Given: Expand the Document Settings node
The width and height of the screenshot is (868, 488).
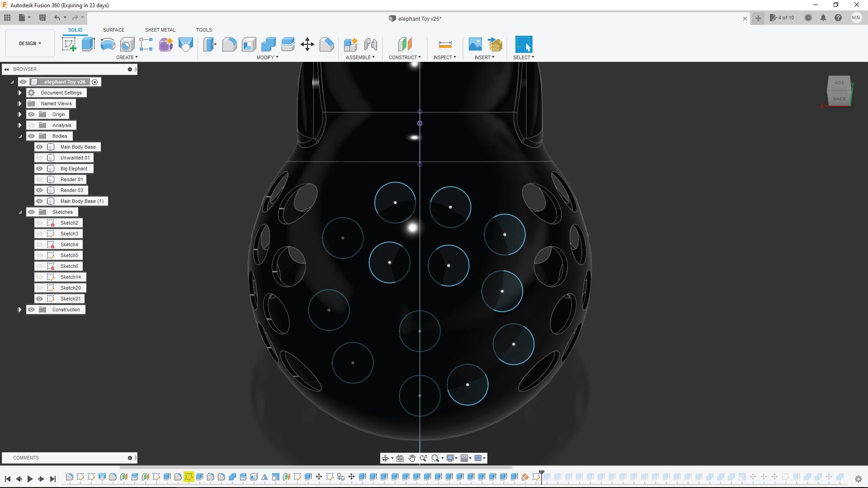Looking at the screenshot, I should 19,92.
